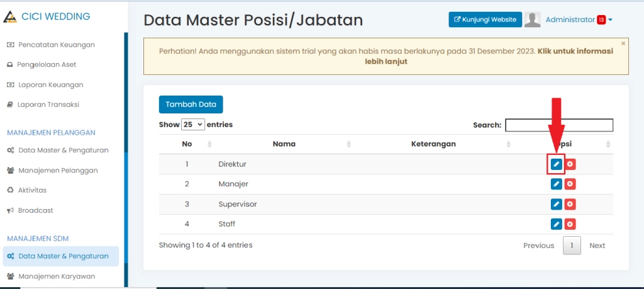Go to Next page
Screen dimensions: 644x289
597,246
